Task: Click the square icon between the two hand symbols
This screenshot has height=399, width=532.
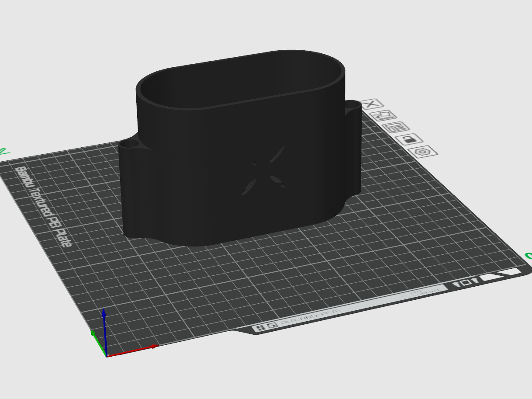Action: click(x=466, y=282)
